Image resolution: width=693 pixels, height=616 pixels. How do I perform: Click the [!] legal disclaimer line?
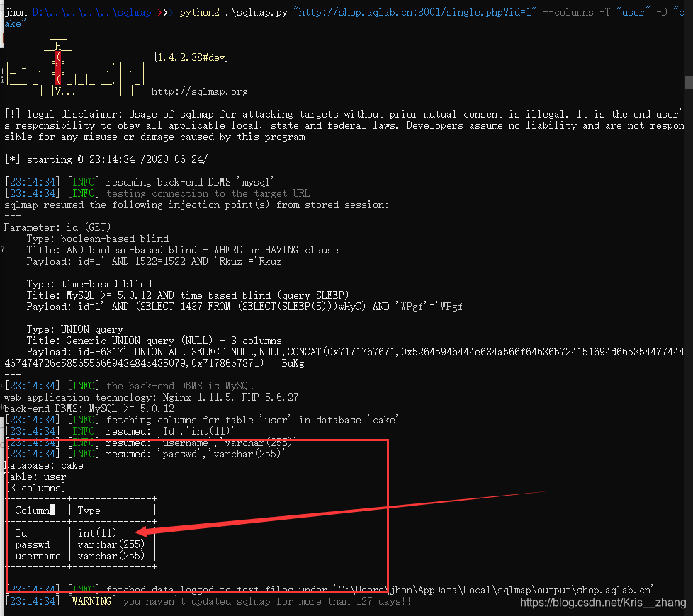[344, 125]
